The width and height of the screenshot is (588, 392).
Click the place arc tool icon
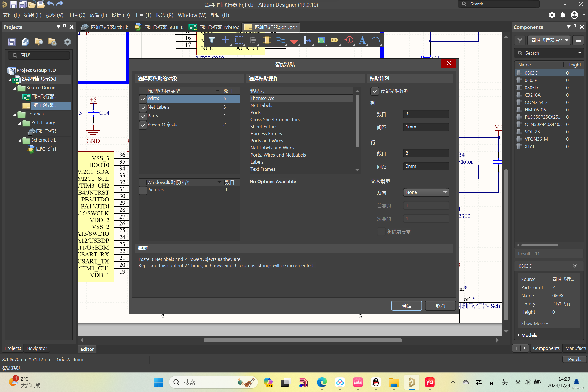(x=376, y=40)
